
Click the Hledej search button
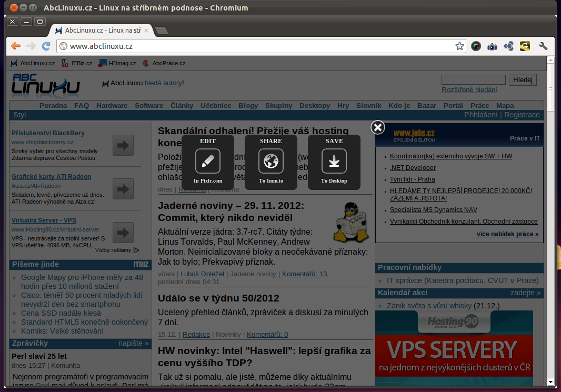pyautogui.click(x=523, y=80)
